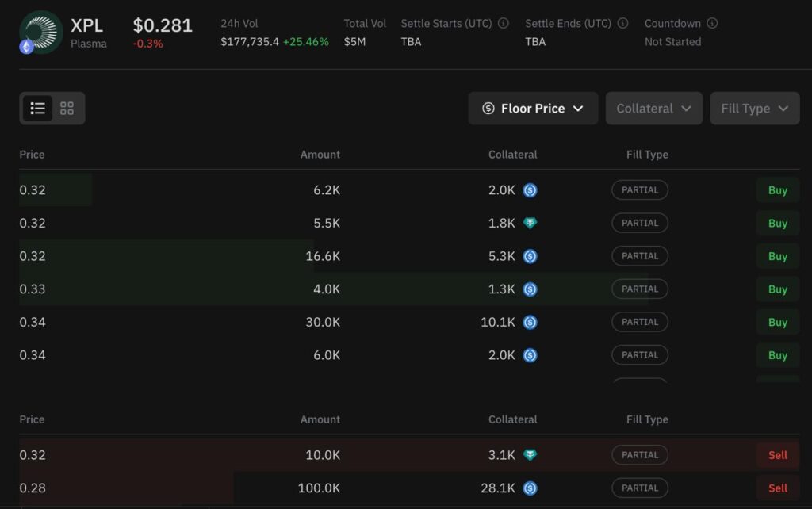Buy the 6.2K offer at 0.32
Viewport: 812px width, 509px height.
click(777, 190)
